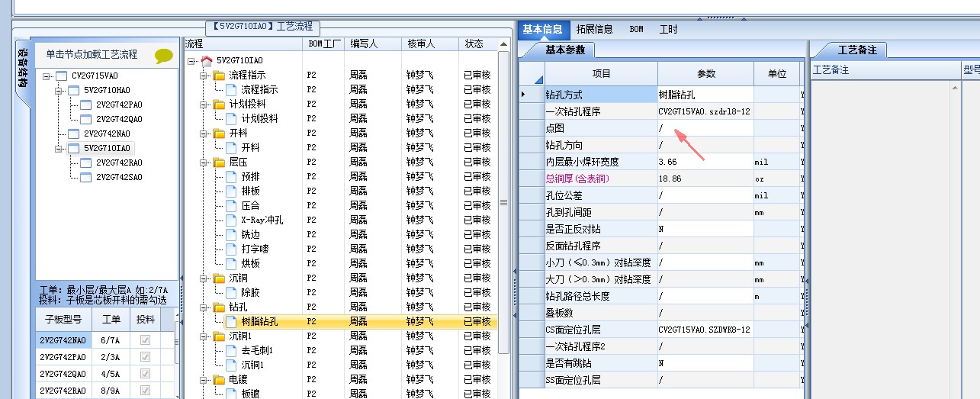Select 2V2G742QA0 in the structure tree
Viewport: 980px width, 399px height.
point(119,119)
